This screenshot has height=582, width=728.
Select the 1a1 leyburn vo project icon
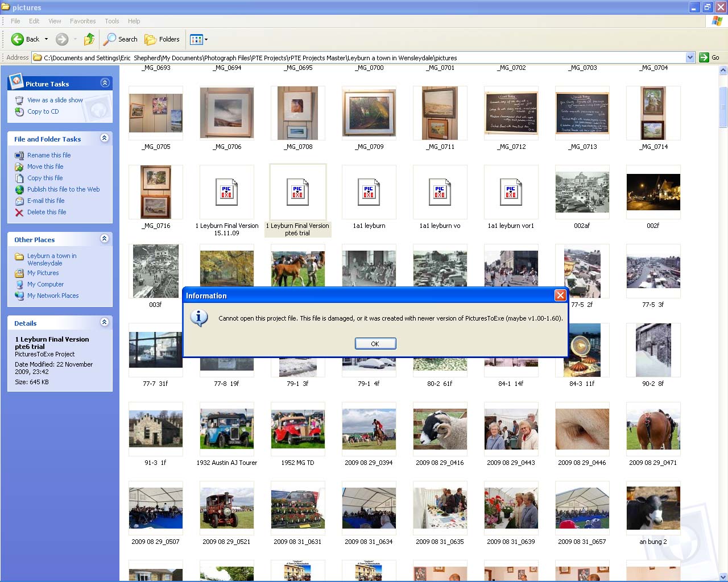click(440, 192)
